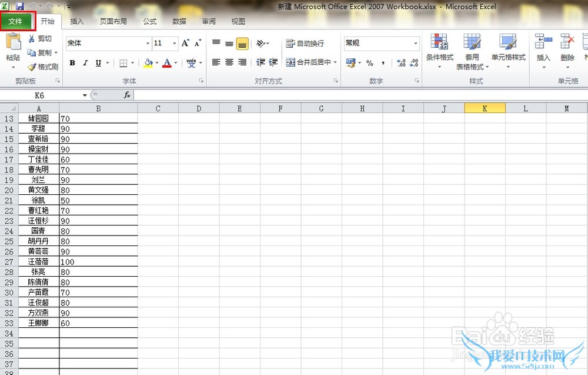
Task: Set top vertical alignment
Action: click(x=216, y=43)
